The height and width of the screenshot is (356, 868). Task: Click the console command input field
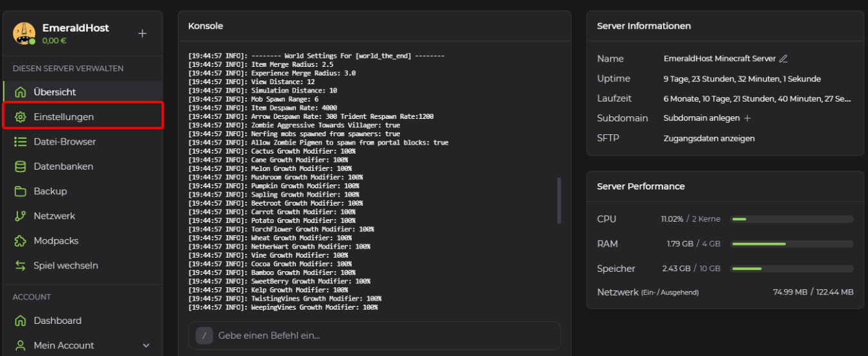385,335
